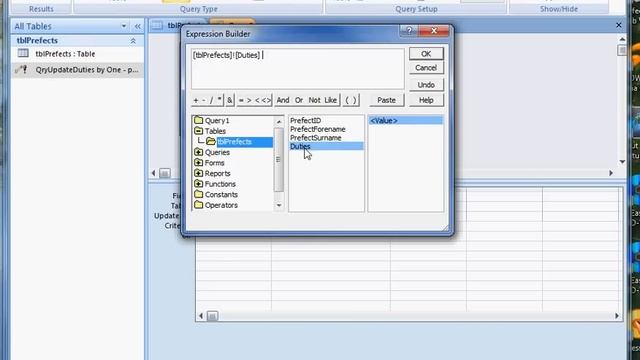Click the dialog help question mark
640x360 pixels.
(x=409, y=31)
